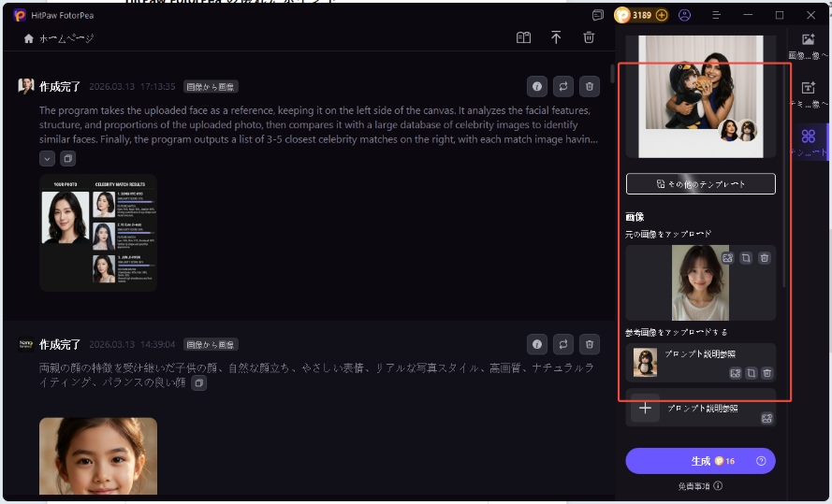Click the header trash icon to clear history
Image resolution: width=832 pixels, height=504 pixels.
click(x=589, y=37)
